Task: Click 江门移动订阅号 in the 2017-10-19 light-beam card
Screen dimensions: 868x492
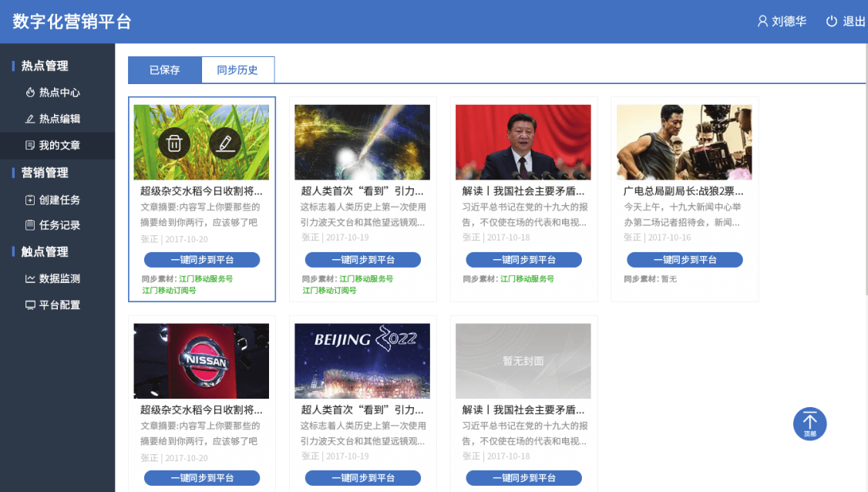Action: (x=329, y=290)
